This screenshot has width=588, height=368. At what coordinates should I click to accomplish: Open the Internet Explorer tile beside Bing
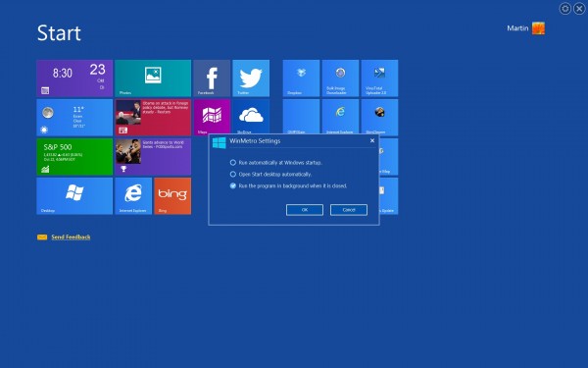click(x=133, y=196)
